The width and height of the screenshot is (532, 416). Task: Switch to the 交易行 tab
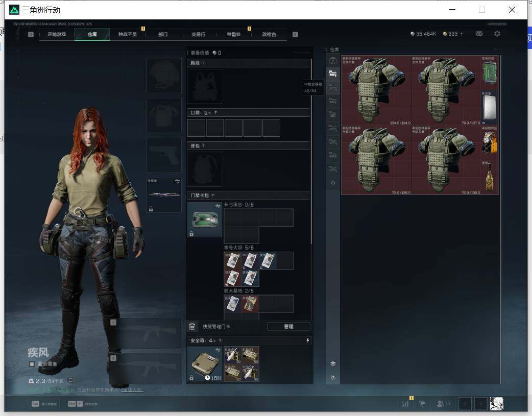pyautogui.click(x=198, y=34)
